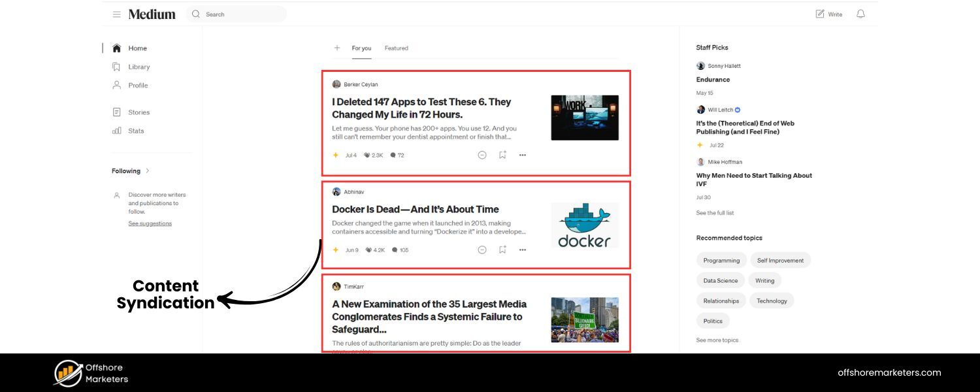Image resolution: width=980 pixels, height=392 pixels.
Task: Open more options on the first article
Action: (522, 155)
